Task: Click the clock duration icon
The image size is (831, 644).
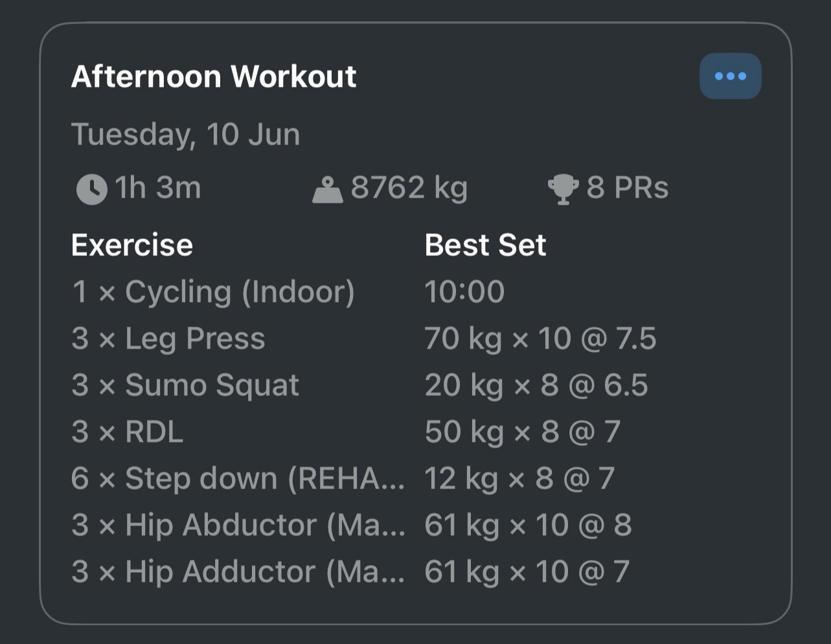Action: [x=91, y=189]
